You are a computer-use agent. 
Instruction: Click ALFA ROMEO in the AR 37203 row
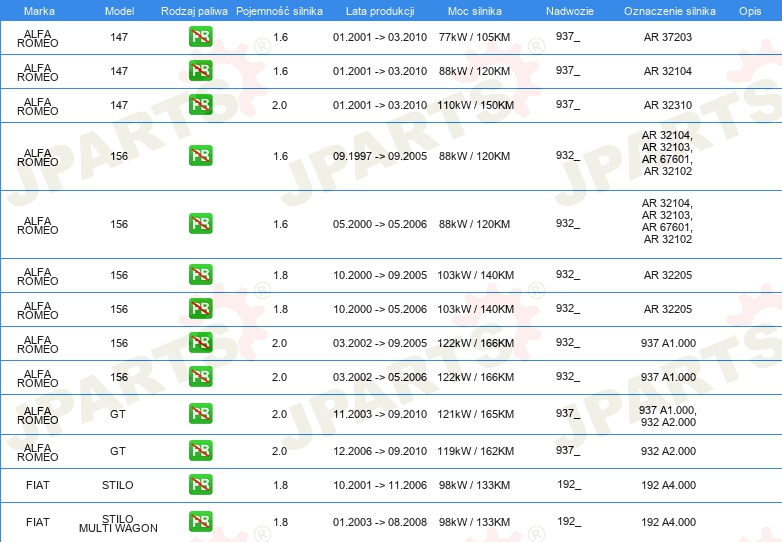click(37, 38)
